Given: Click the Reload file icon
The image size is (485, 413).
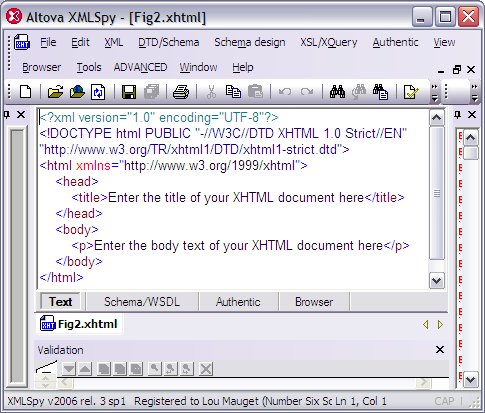Looking at the screenshot, I should 98,92.
